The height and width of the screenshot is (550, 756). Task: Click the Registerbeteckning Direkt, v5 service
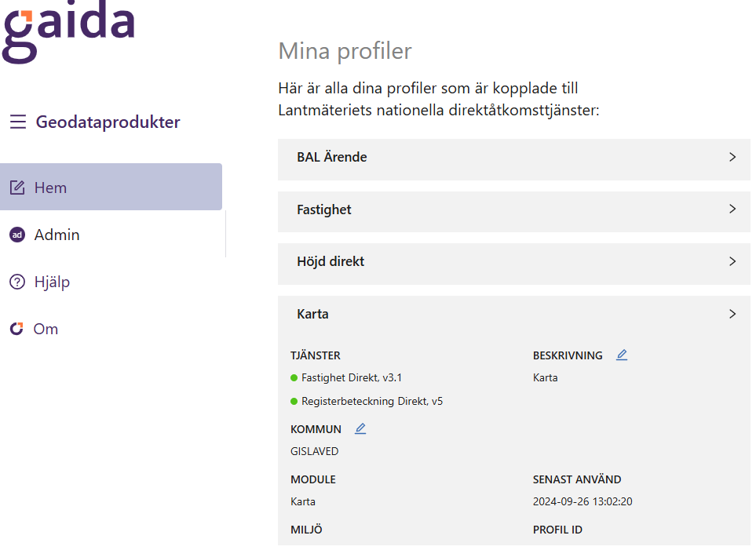[x=371, y=401]
